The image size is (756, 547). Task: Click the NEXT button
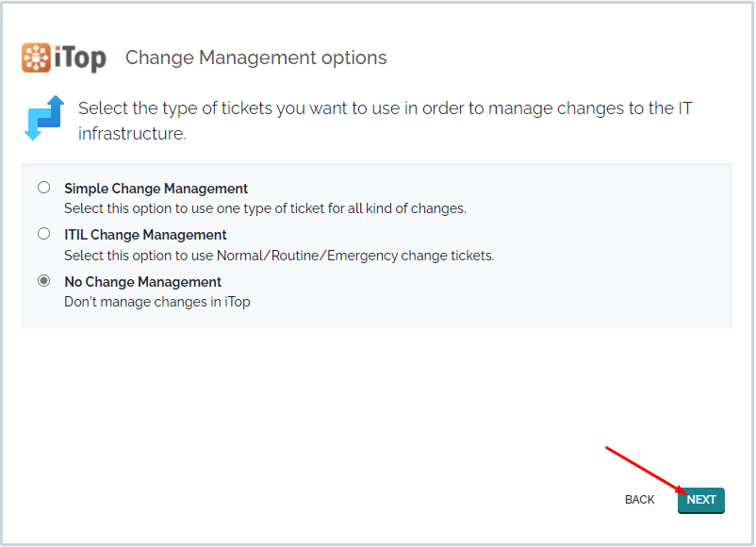click(x=701, y=500)
